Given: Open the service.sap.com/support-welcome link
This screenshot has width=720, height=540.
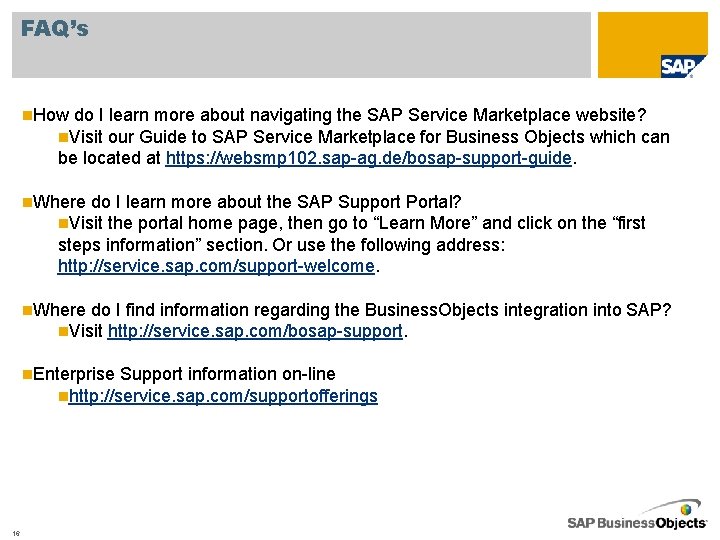Looking at the screenshot, I should pyautogui.click(x=216, y=267).
